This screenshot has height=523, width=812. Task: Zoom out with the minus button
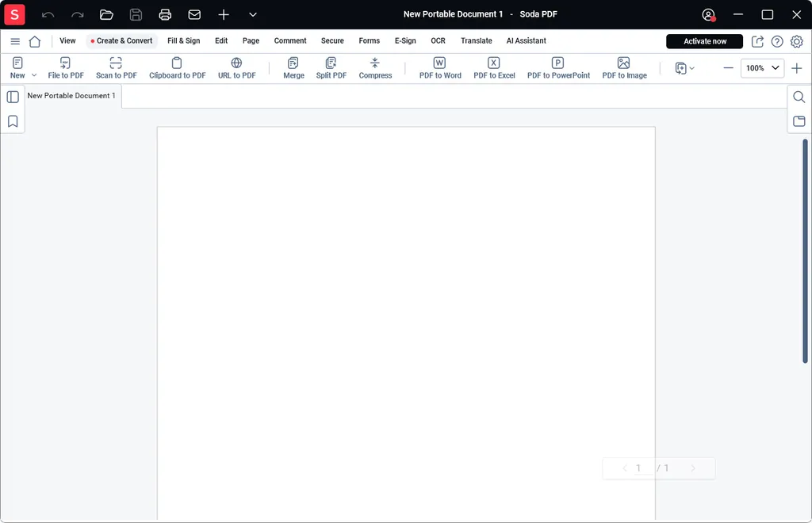(728, 68)
